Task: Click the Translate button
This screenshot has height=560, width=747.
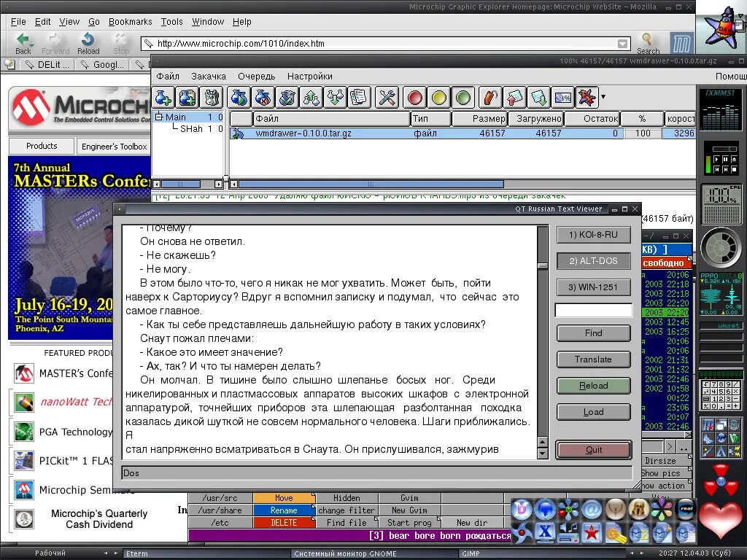Action: [593, 359]
